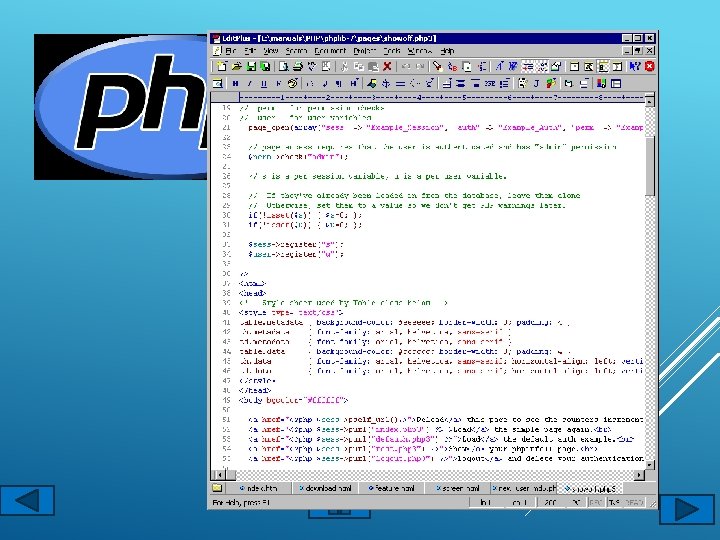Click the vertical scrollbar up arrow
The width and height of the screenshot is (720, 540).
[650, 101]
